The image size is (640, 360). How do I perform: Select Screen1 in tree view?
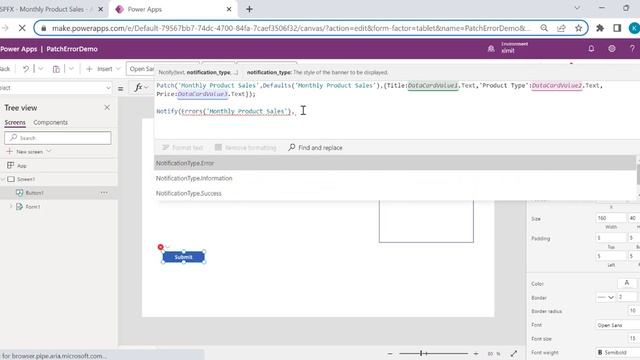[26, 179]
